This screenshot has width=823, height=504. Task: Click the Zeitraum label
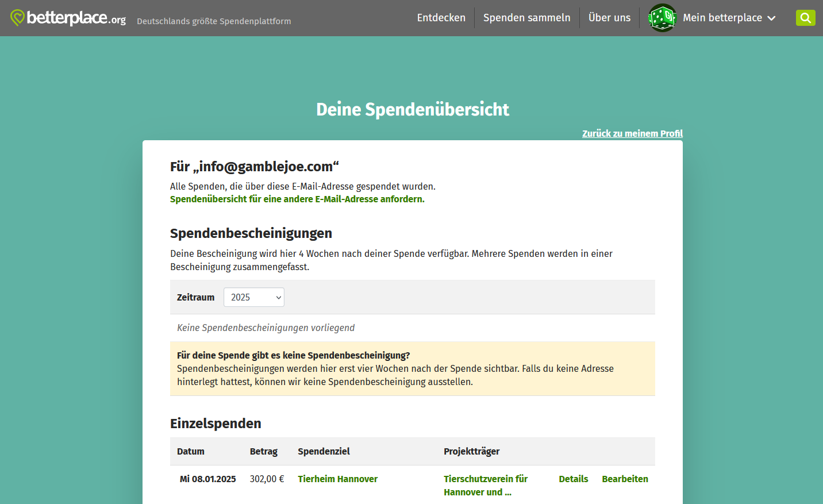click(195, 298)
